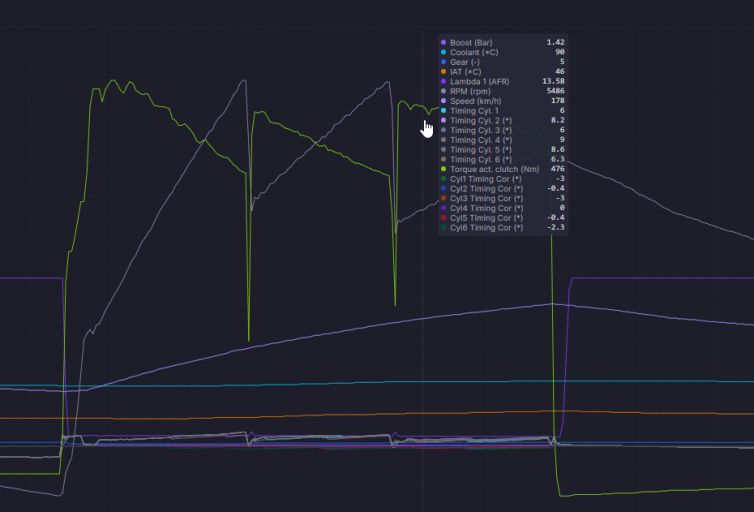
Task: Click the 5486 RPM value in tooltip
Action: (x=555, y=91)
